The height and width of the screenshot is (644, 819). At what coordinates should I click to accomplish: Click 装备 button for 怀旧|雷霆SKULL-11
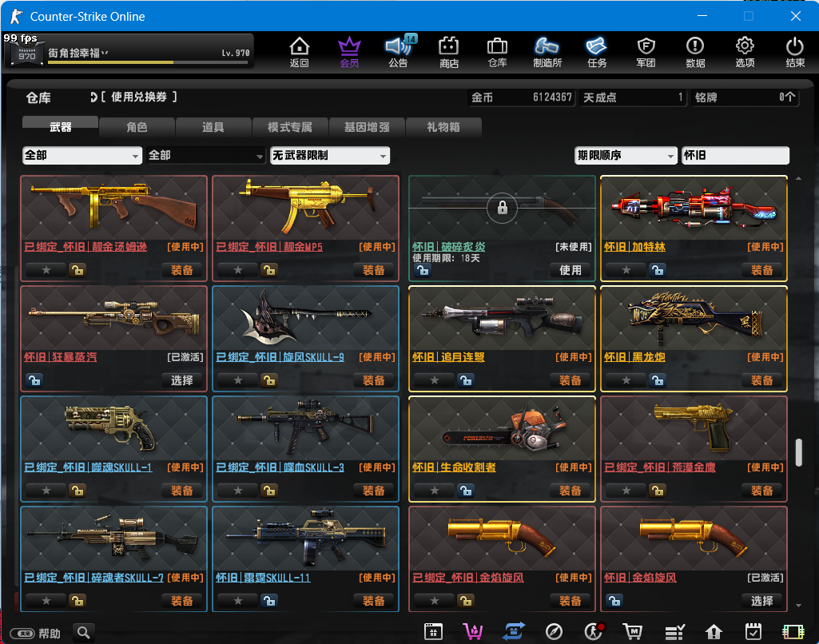click(x=373, y=601)
